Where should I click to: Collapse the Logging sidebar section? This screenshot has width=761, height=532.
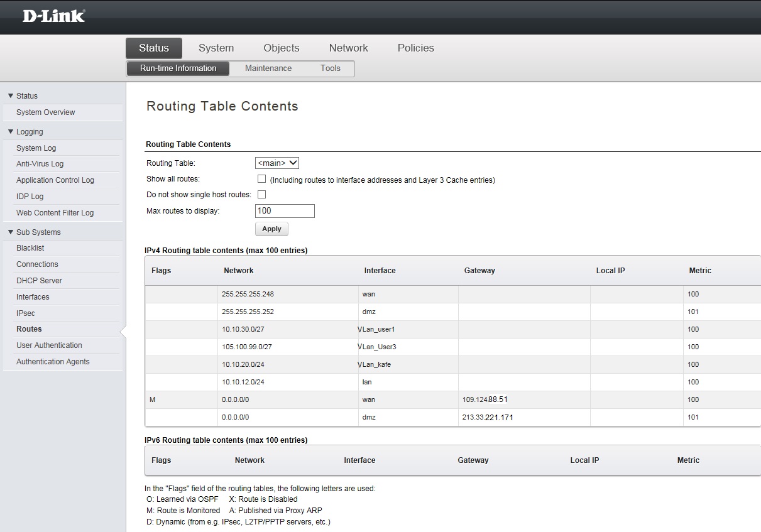[11, 132]
